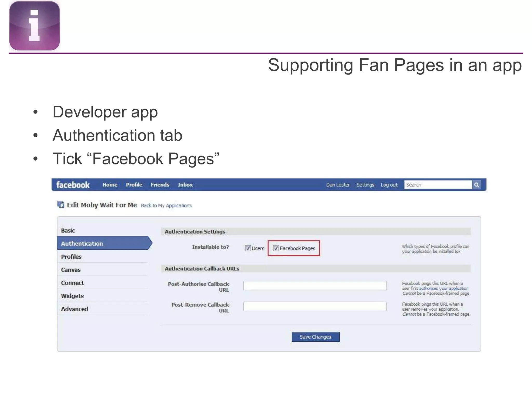Image resolution: width=532 pixels, height=399 pixels.
Task: Click the Authentication Settings section header
Action: pyautogui.click(x=316, y=231)
